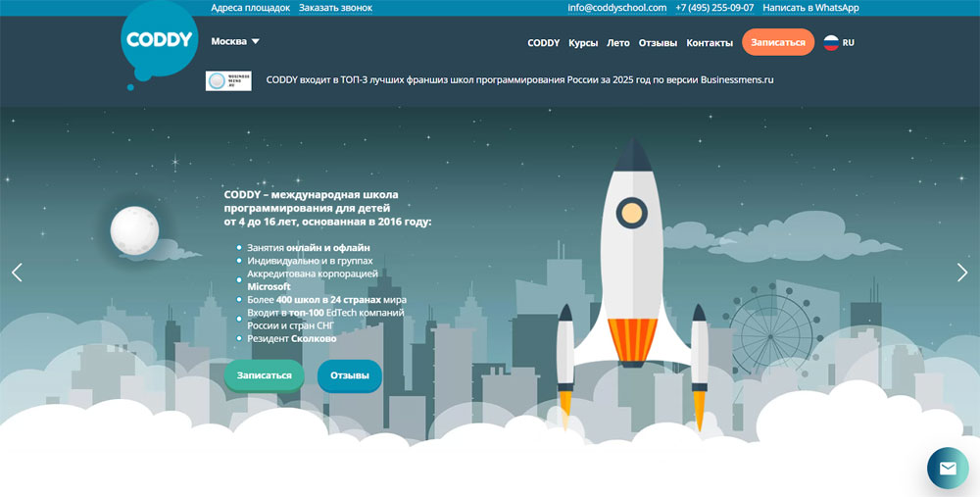Click the Написать в WhatsApp link
The height and width of the screenshot is (497, 980).
pos(810,8)
